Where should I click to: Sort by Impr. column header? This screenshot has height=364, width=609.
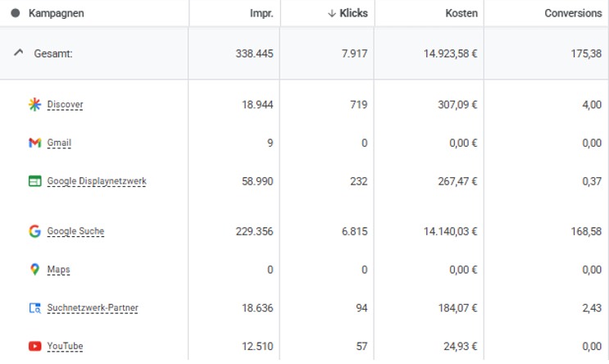[261, 13]
